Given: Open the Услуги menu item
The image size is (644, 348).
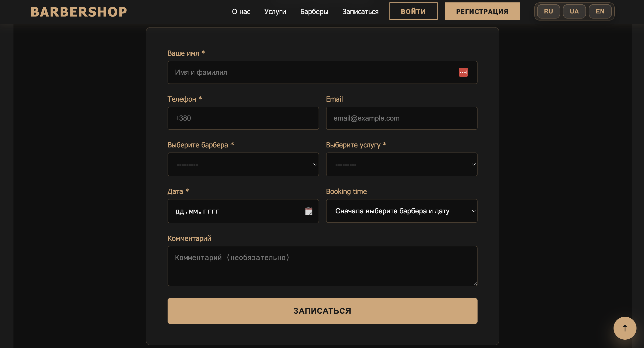Looking at the screenshot, I should coord(275,12).
